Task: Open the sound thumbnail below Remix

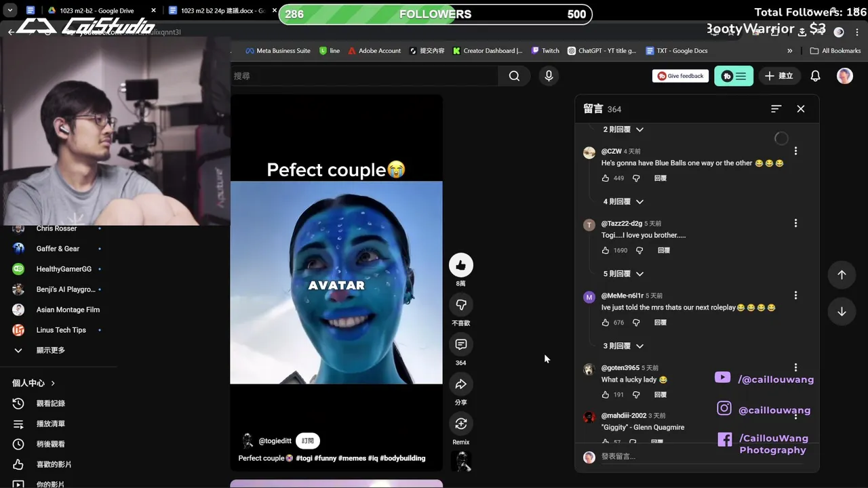Action: (461, 462)
